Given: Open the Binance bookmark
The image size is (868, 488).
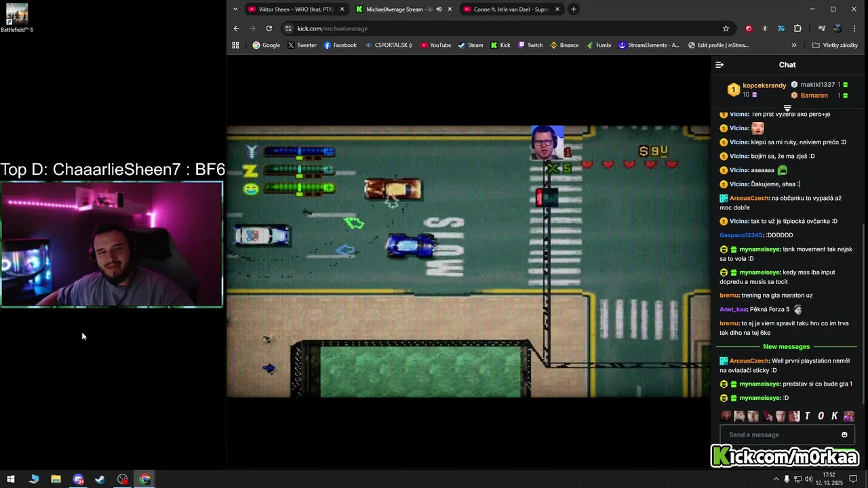Looking at the screenshot, I should (564, 45).
